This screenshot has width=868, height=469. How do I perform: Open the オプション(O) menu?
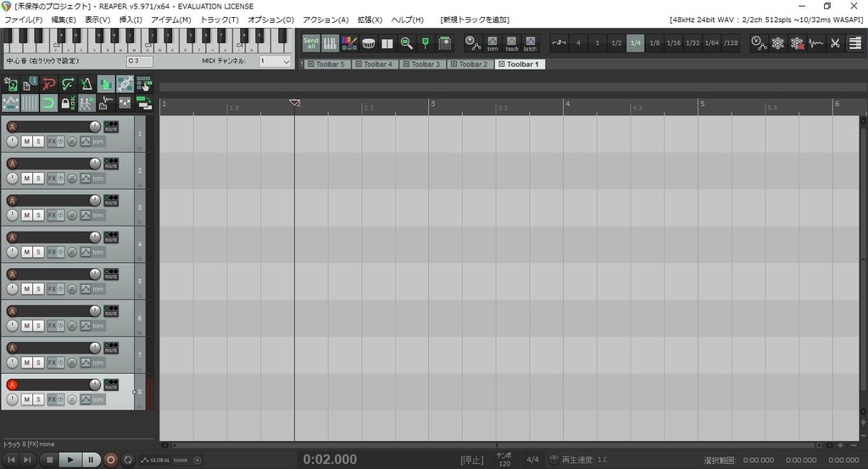[270, 20]
